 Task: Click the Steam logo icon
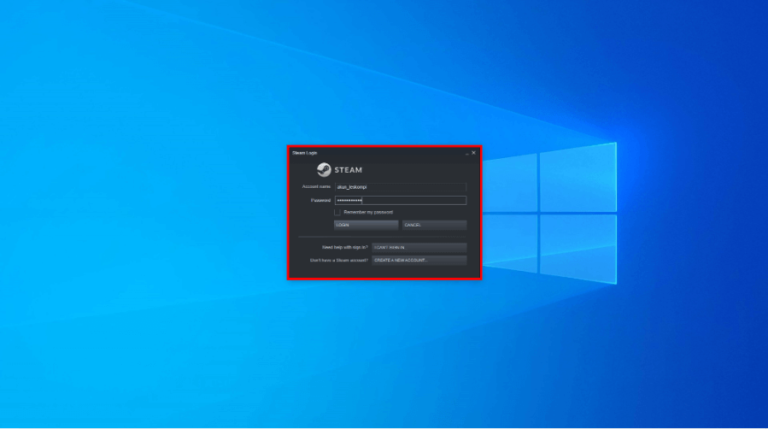(x=324, y=170)
